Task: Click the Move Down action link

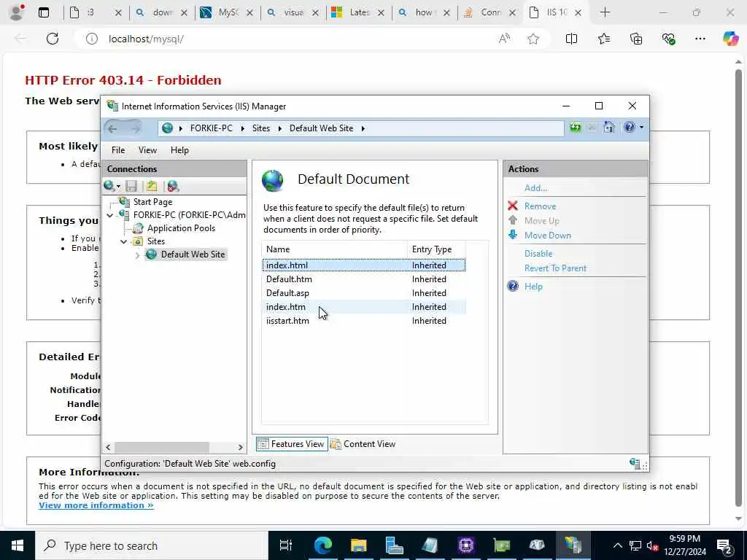Action: pyautogui.click(x=547, y=236)
